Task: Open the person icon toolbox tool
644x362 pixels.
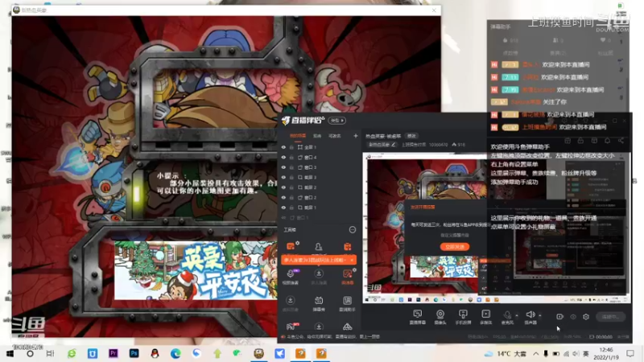Action: [x=319, y=246]
